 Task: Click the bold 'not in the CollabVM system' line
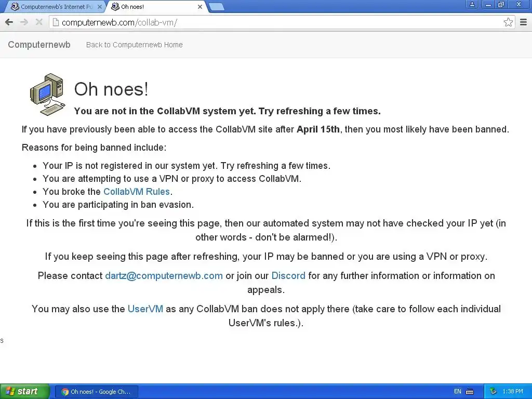pyautogui.click(x=228, y=111)
